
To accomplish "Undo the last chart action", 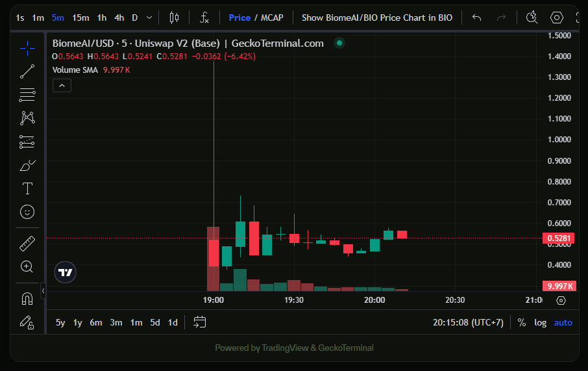I will pos(476,18).
